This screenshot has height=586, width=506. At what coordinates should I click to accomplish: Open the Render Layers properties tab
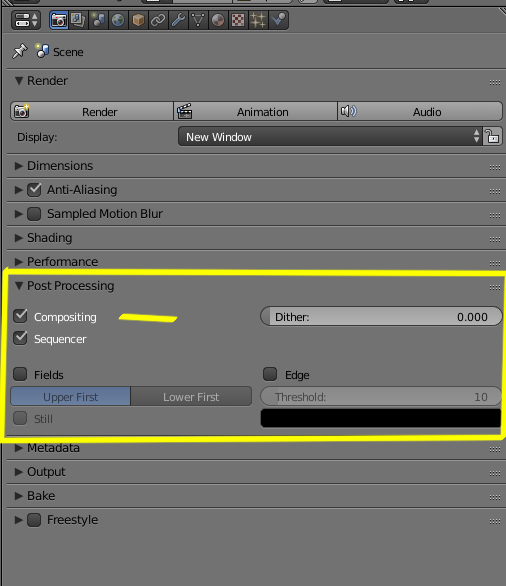point(78,20)
